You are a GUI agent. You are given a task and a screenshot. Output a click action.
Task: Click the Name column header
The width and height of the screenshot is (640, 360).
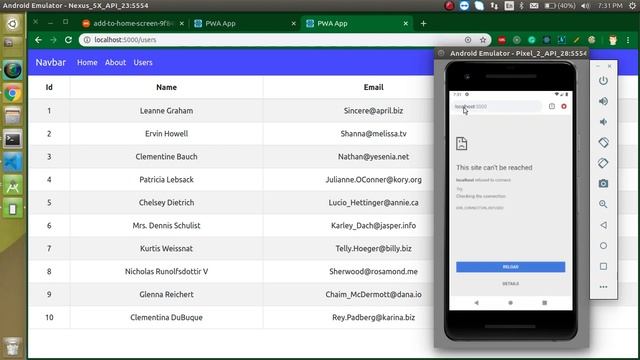click(x=167, y=87)
